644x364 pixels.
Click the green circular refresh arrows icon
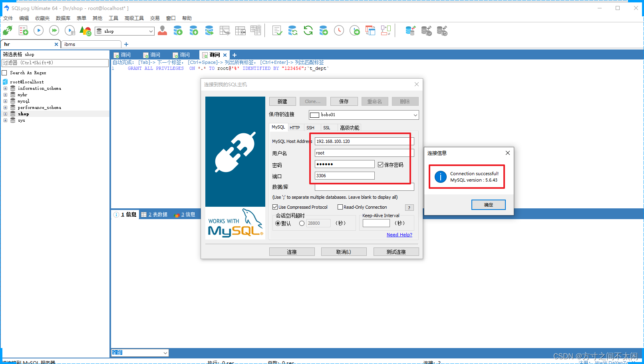(x=308, y=31)
